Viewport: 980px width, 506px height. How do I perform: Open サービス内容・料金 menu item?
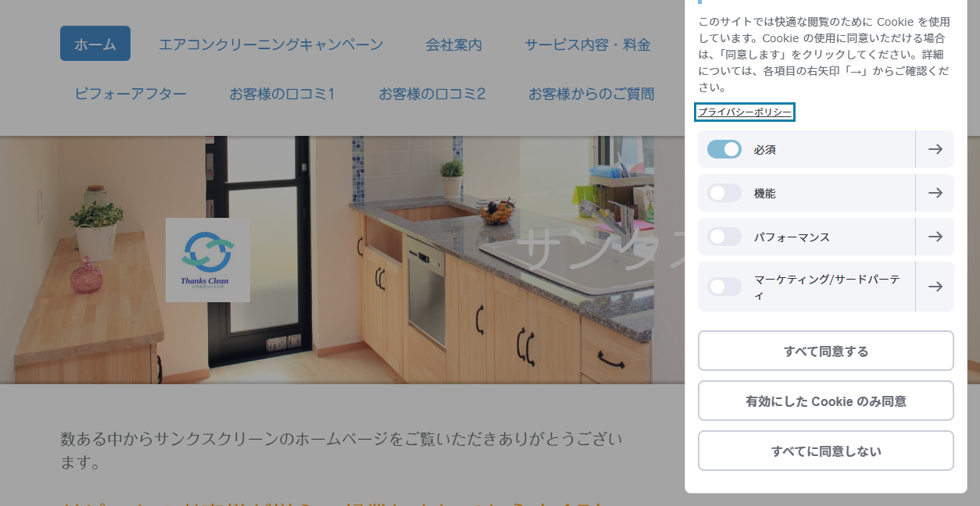[588, 45]
